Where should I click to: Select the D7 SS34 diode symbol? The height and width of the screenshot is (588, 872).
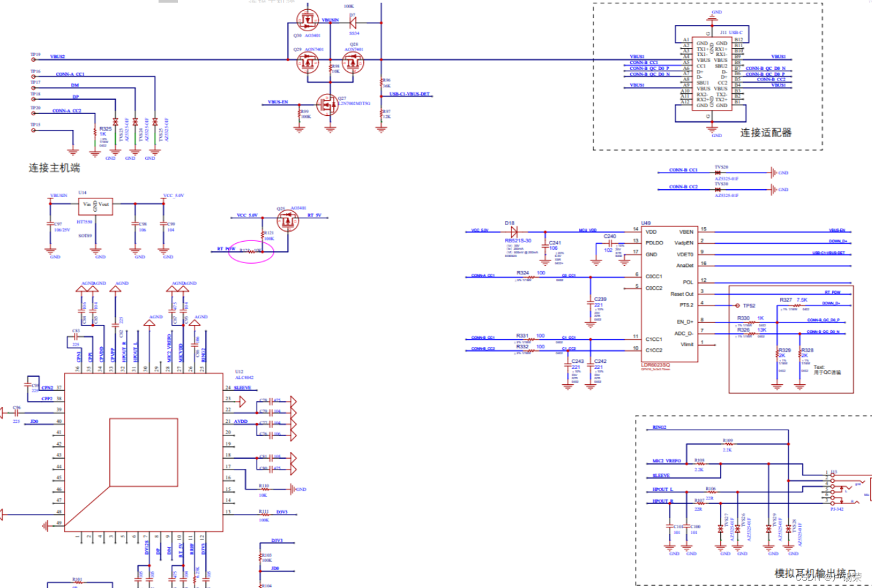coord(353,23)
